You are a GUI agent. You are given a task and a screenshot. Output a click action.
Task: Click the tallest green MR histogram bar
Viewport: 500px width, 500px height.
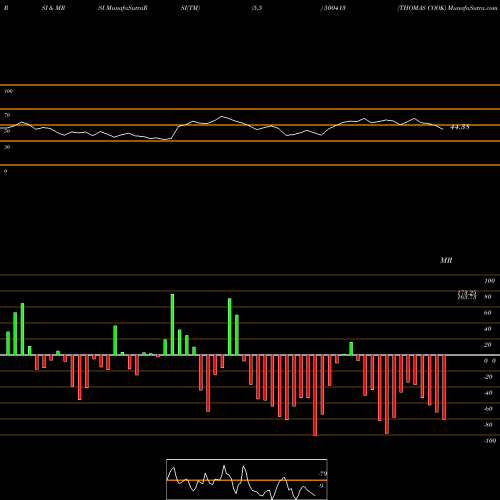tap(172, 325)
